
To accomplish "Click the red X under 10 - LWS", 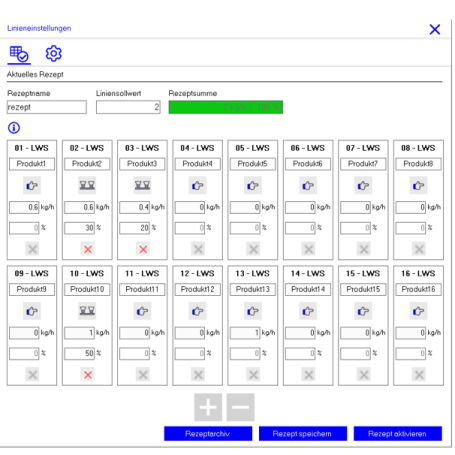I will point(88,375).
